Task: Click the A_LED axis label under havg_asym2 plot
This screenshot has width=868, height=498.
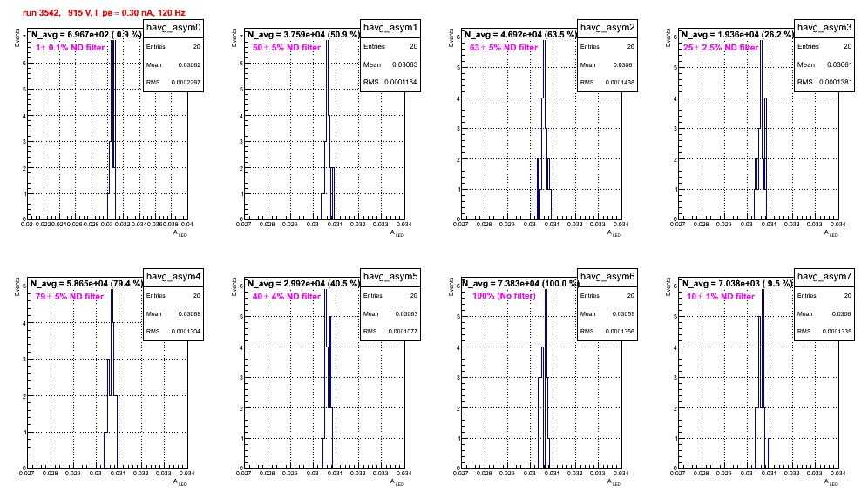Action: click(614, 233)
